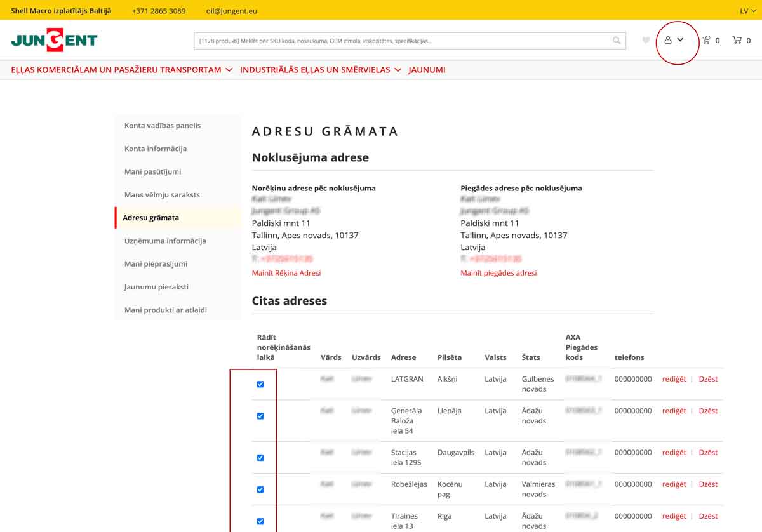Select Konta informācija in sidebar
Image resolution: width=762 pixels, height=532 pixels.
(x=156, y=149)
